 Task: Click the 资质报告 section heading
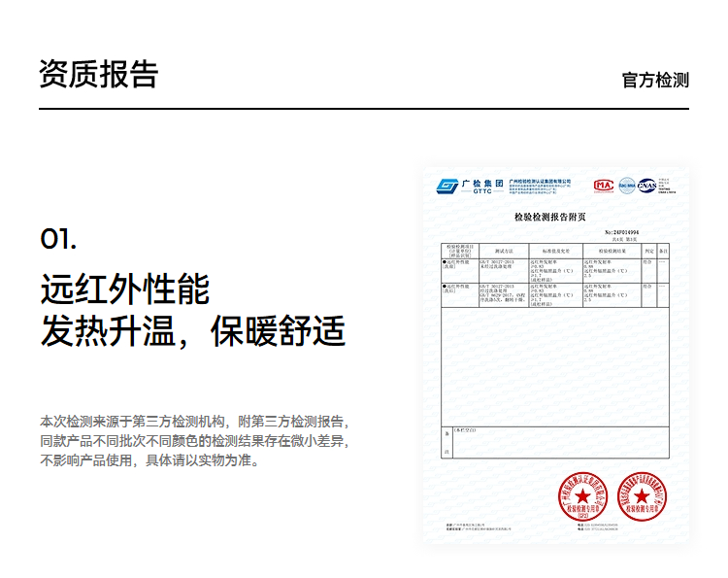click(x=99, y=74)
